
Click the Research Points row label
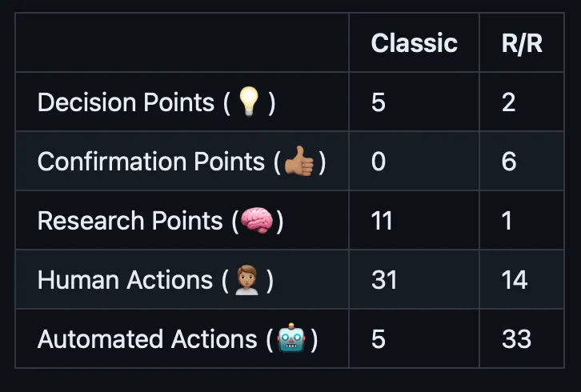point(130,221)
